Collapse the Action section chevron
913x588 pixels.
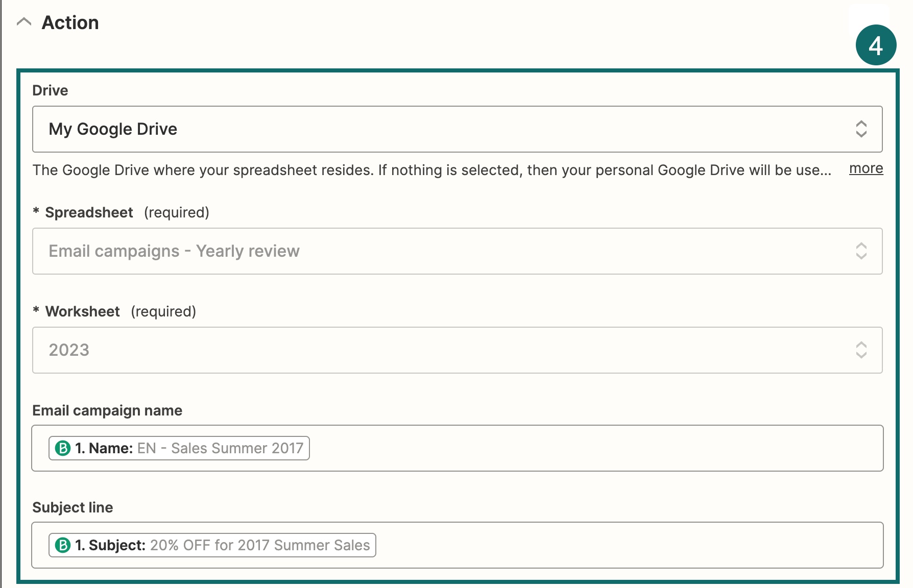pos(24,22)
